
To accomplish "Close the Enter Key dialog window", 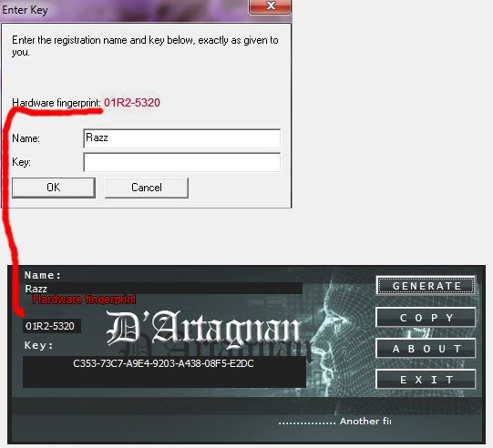I will click(270, 6).
